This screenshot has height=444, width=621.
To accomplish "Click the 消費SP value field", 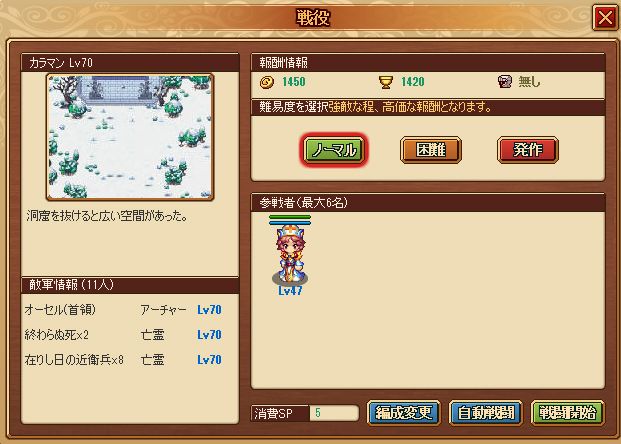I will [334, 413].
